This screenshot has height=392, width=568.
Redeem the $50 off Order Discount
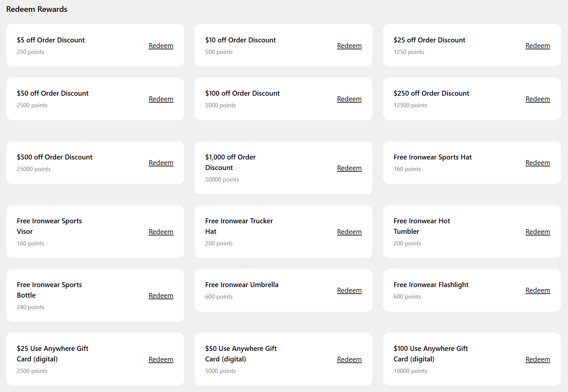coord(161,99)
